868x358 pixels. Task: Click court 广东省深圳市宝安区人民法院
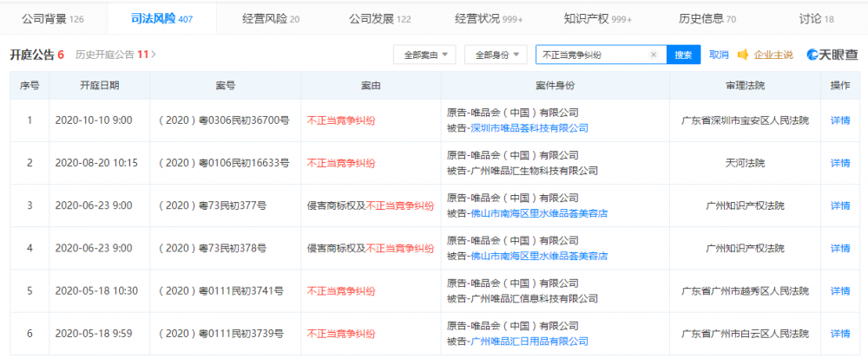745,120
